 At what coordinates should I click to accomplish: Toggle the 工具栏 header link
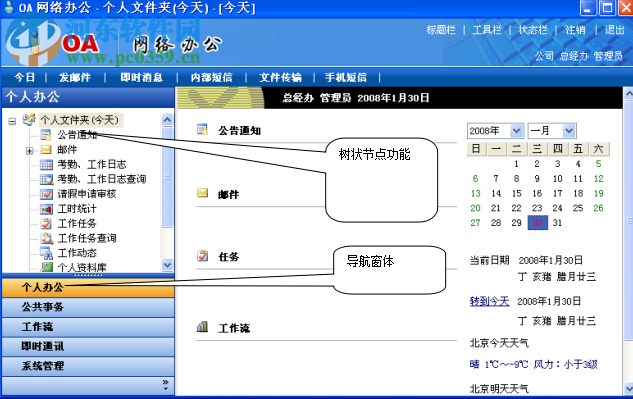(487, 29)
